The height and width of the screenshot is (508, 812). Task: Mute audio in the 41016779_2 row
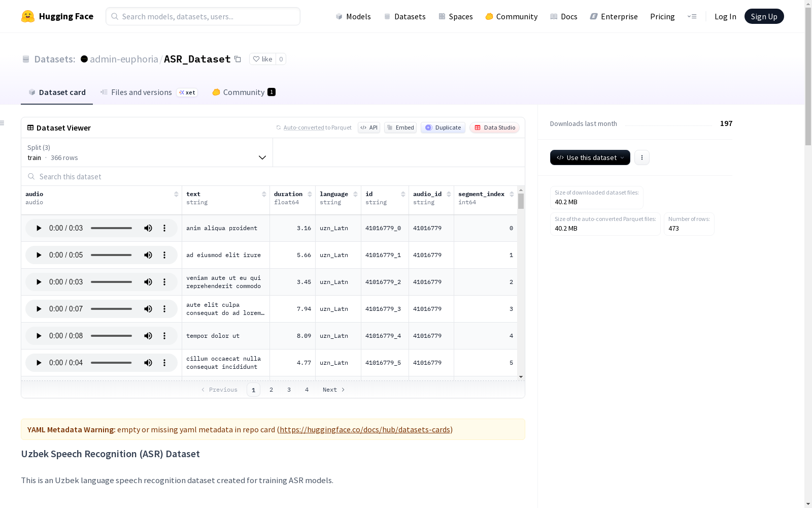148,282
